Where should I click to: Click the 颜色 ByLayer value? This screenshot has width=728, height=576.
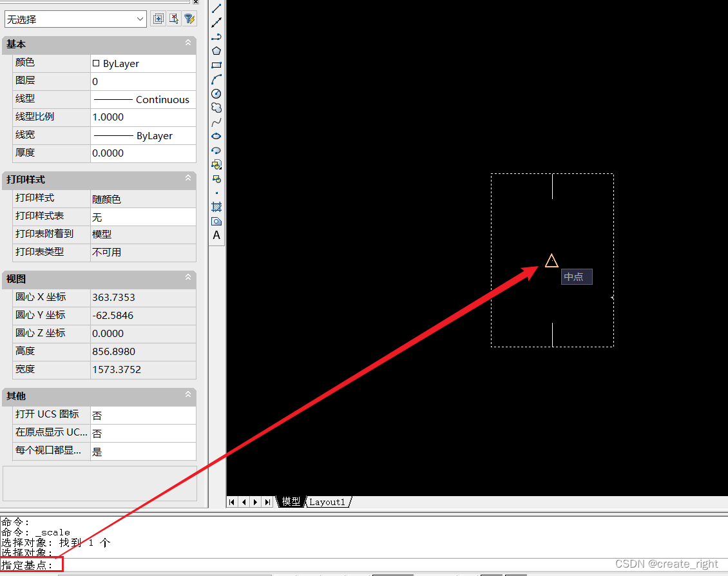coord(143,64)
